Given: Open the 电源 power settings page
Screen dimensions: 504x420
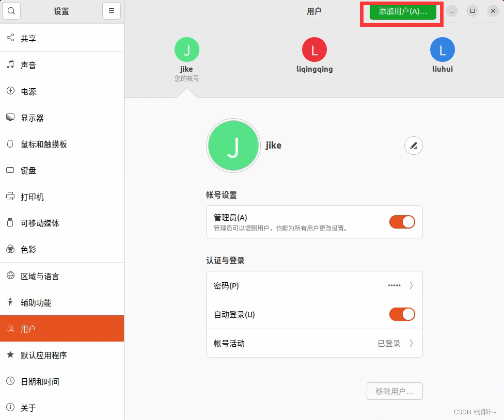Looking at the screenshot, I should click(x=62, y=91).
